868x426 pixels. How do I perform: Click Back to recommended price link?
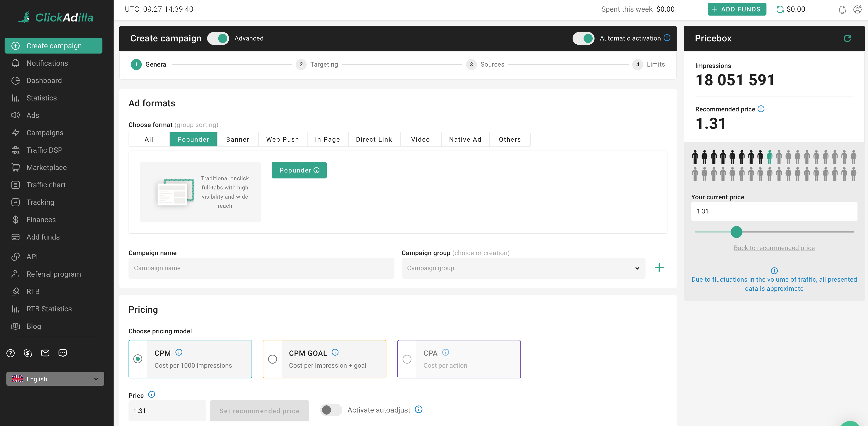tap(774, 248)
